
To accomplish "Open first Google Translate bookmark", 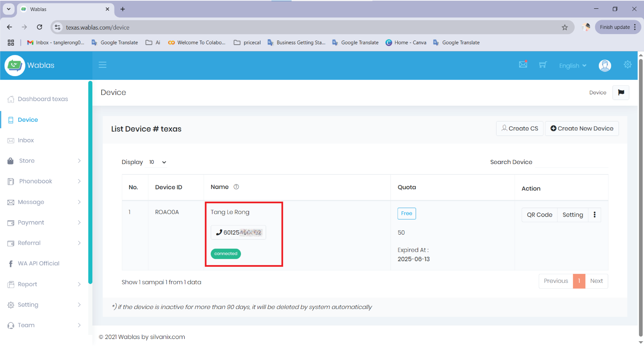I will pos(115,43).
